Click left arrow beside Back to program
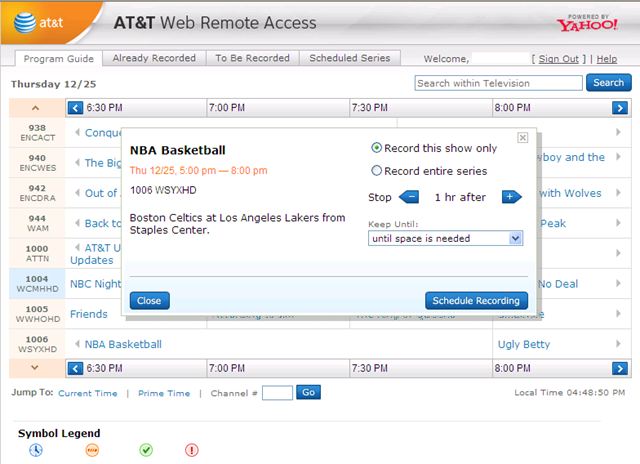 [x=77, y=223]
